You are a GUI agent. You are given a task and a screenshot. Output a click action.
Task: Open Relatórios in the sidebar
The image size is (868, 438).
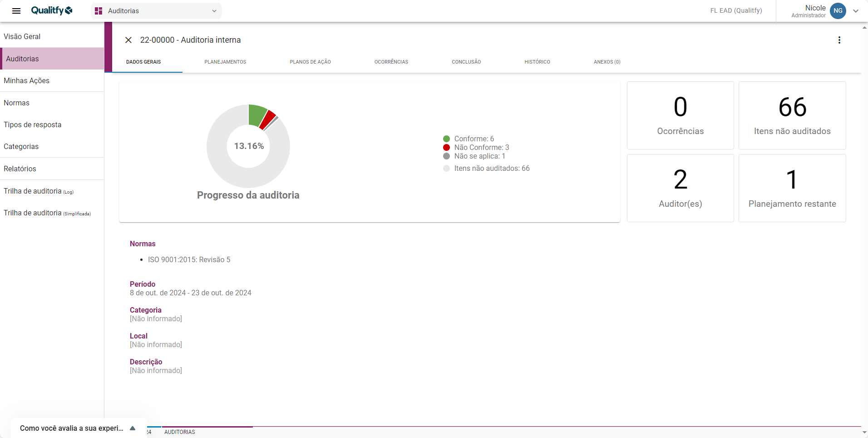52,169
